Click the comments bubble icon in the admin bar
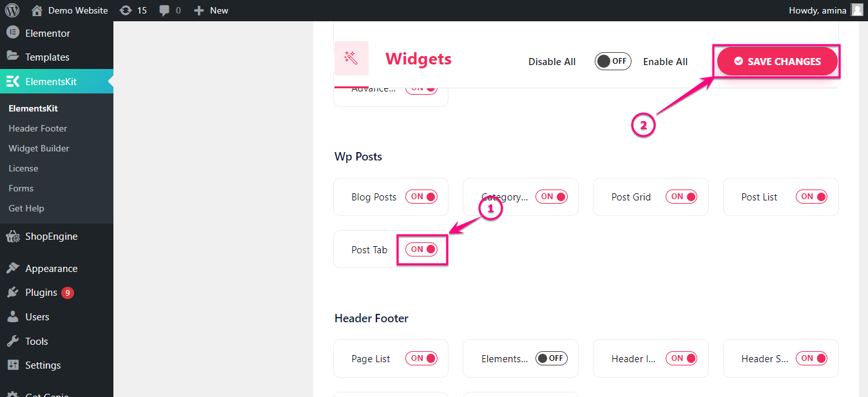Screen dimensions: 868x397 (x=165, y=10)
